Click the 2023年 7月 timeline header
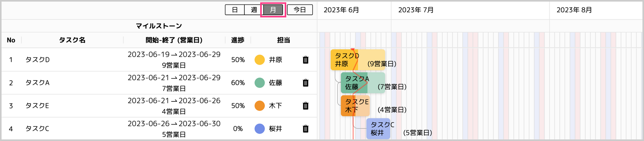Screen dimensions: 644x141 tap(416, 10)
